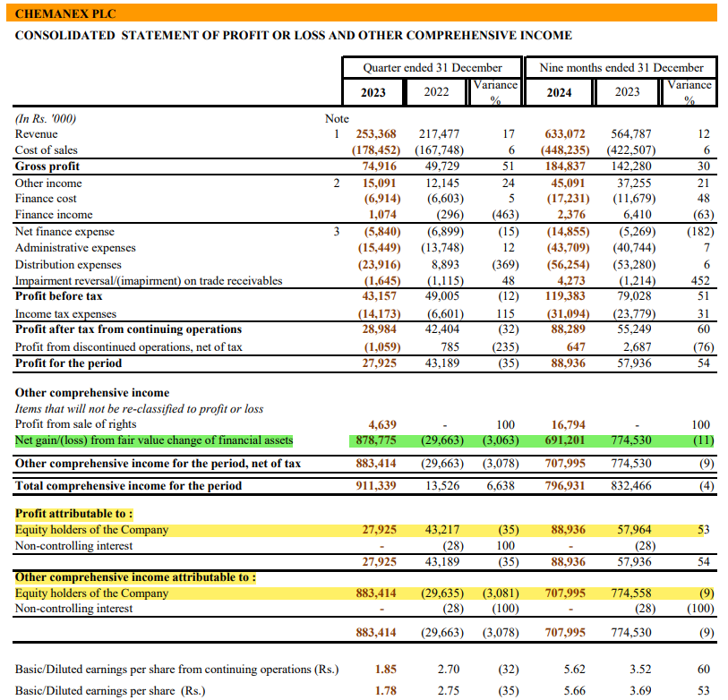The image size is (728, 700).
Task: Select continuing operations profit 28,984
Action: point(380,329)
